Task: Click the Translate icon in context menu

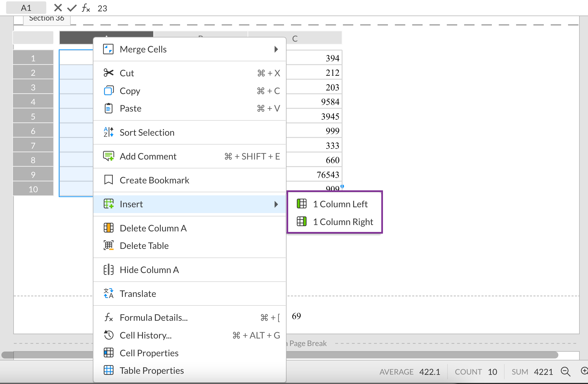Action: pyautogui.click(x=108, y=294)
